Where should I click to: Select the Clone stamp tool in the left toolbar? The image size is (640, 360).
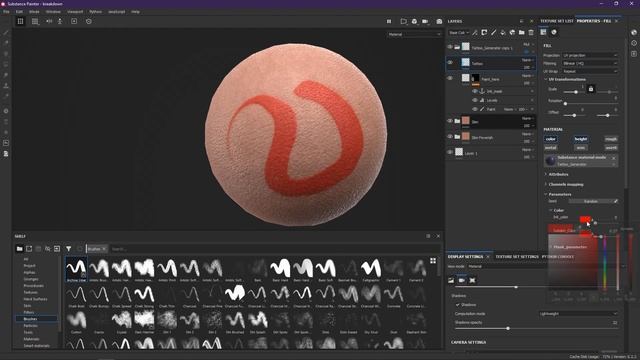tap(6, 86)
